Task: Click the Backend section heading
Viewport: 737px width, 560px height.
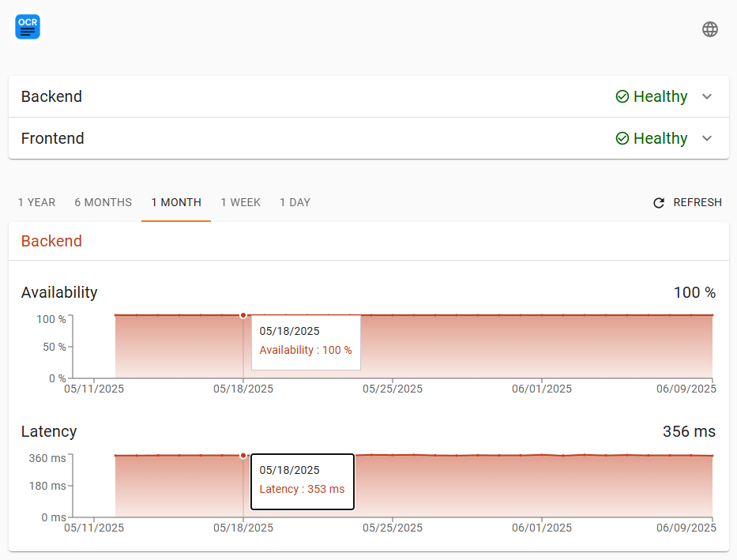Action: (51, 241)
